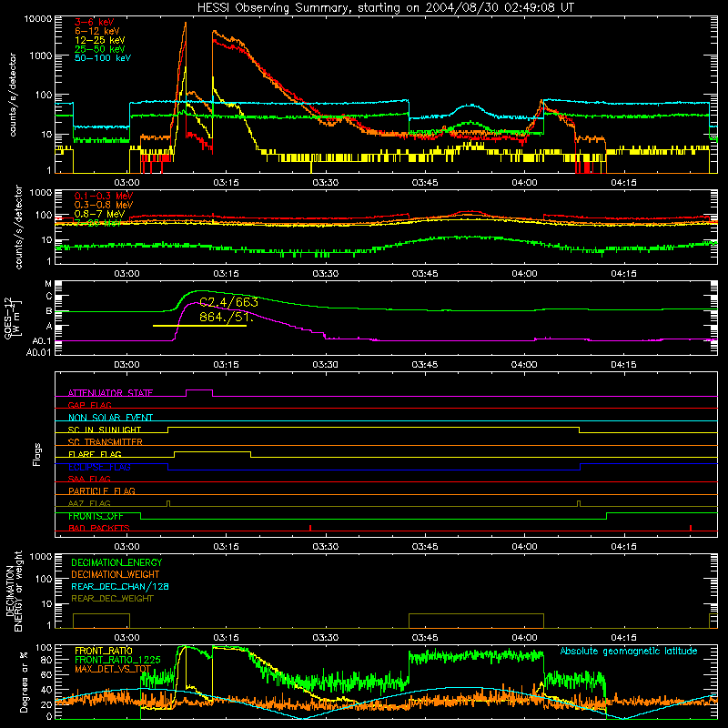Click the 03:00 time tick under the Flags panel

[x=126, y=547]
